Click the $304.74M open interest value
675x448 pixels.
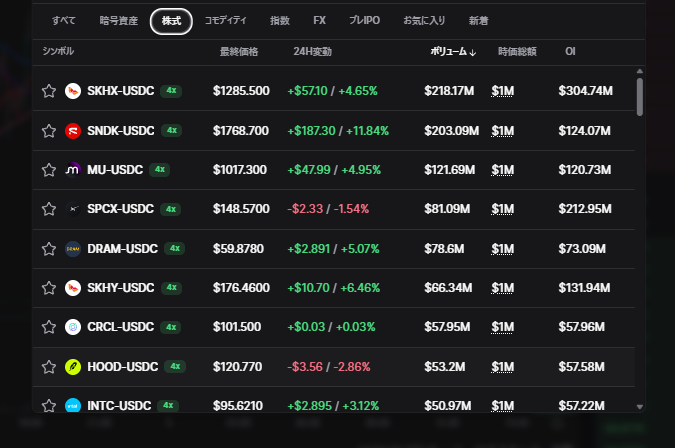pyautogui.click(x=585, y=91)
